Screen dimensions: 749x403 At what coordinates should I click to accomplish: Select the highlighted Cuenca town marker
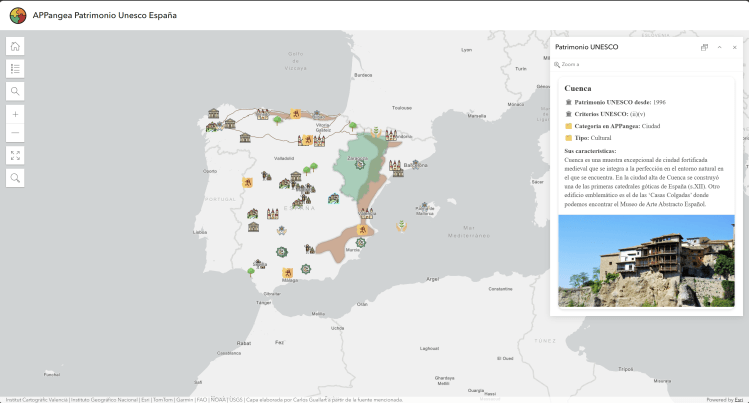333,198
